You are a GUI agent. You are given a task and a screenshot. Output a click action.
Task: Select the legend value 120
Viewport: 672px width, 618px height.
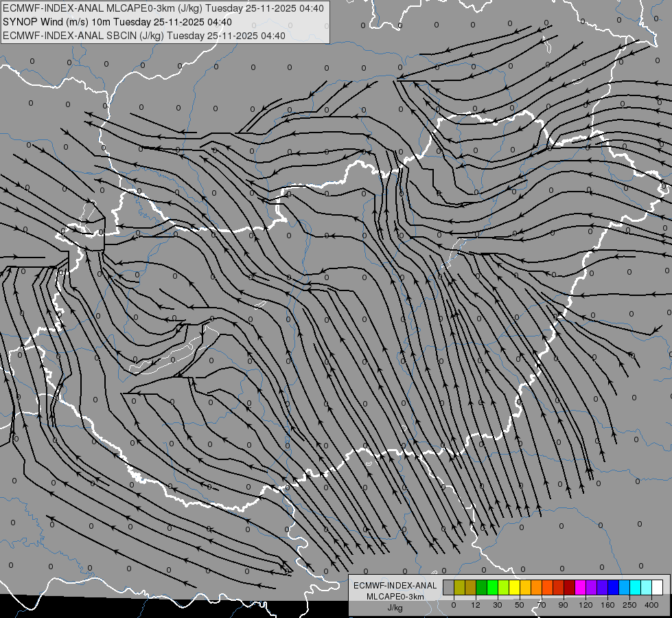click(x=586, y=605)
